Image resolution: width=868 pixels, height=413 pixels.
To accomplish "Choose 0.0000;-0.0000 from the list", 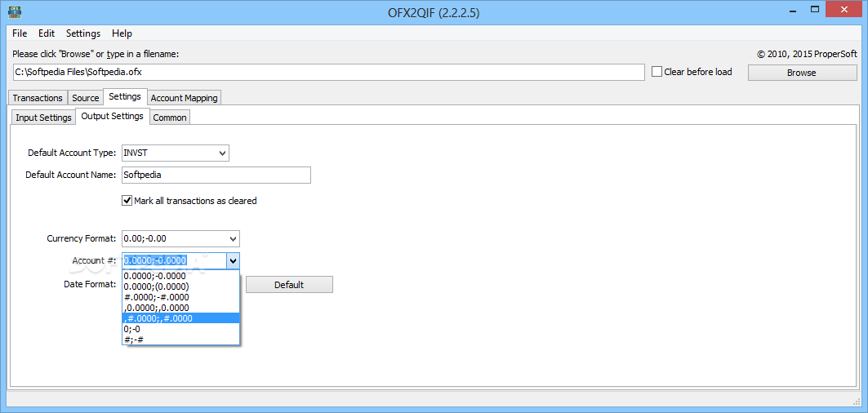I will point(180,276).
